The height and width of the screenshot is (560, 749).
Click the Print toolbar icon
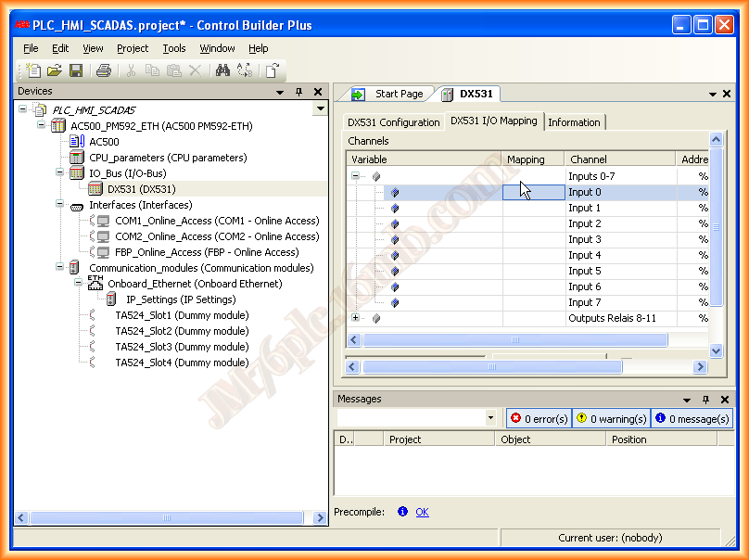click(x=104, y=70)
